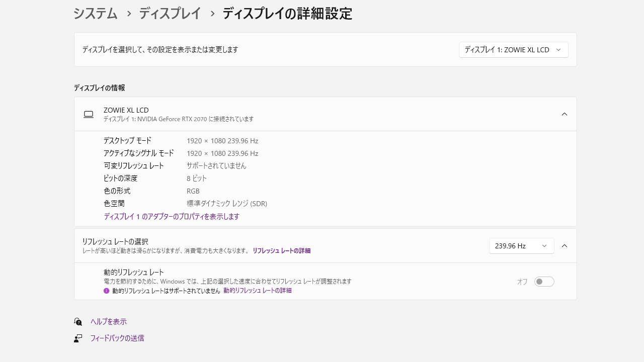Open the ディスプレイ 1: ZOWIE XL LCD dropdown
The width and height of the screenshot is (644, 362).
(513, 50)
